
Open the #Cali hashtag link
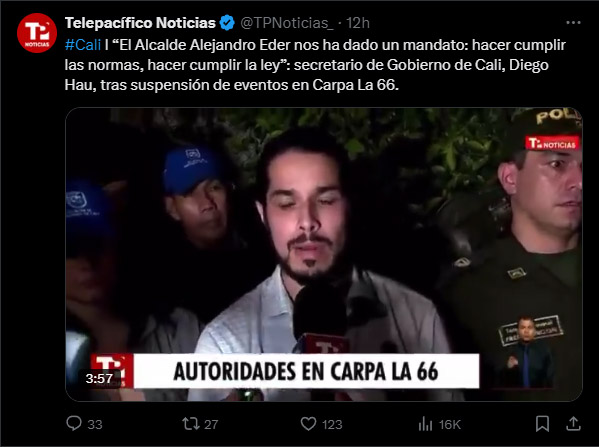click(83, 45)
